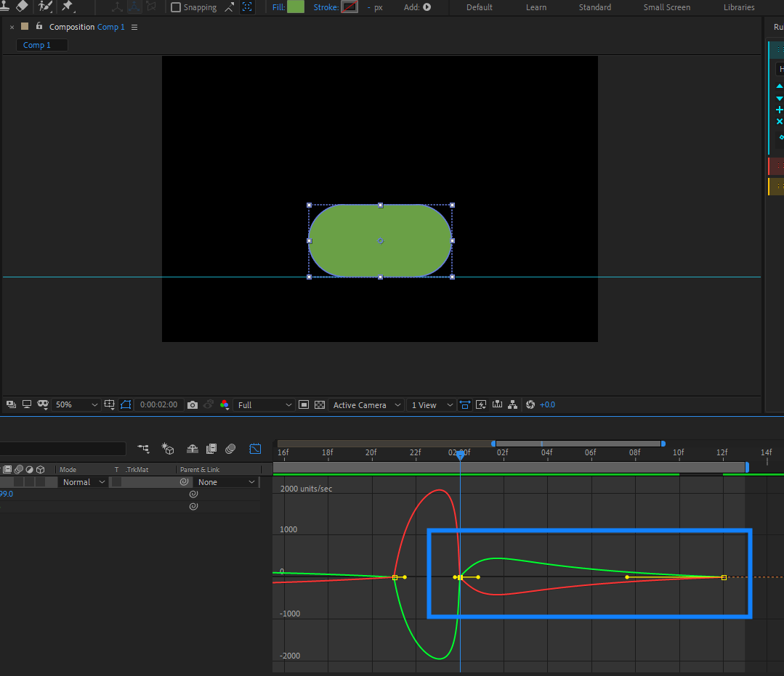Toggle Mask and Shape Path visibility
Image resolution: width=784 pixels, height=676 pixels.
click(126, 404)
